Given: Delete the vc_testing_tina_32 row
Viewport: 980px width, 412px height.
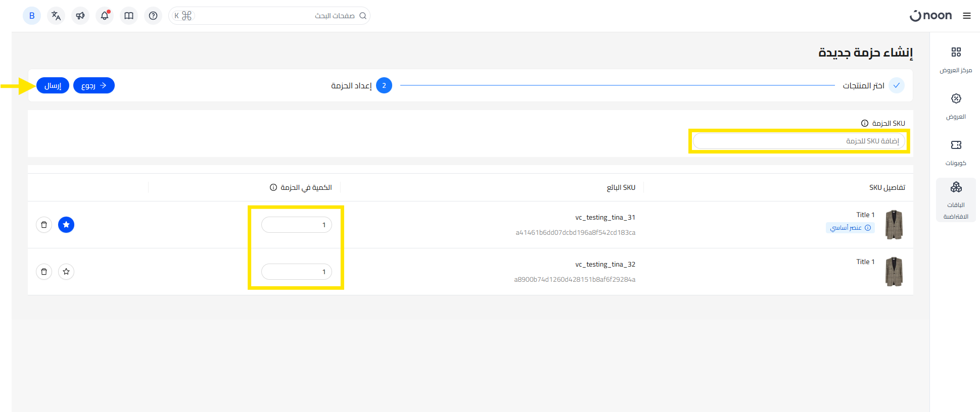Looking at the screenshot, I should click(x=44, y=272).
